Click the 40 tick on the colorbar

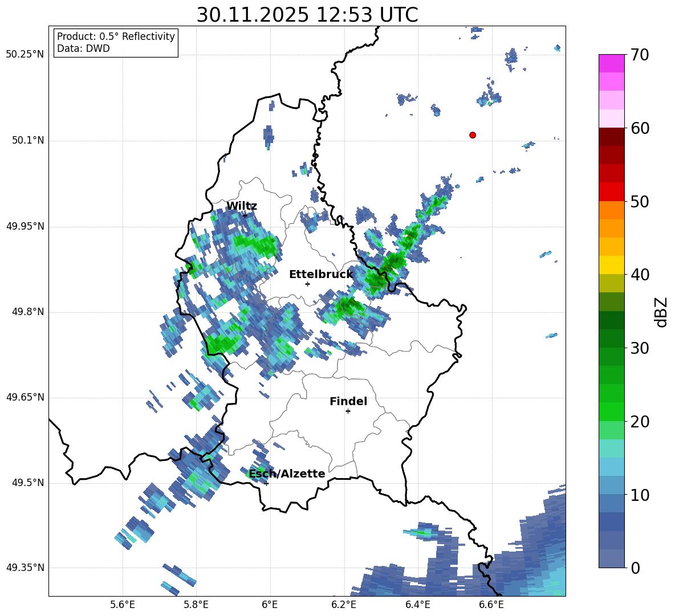(x=640, y=275)
